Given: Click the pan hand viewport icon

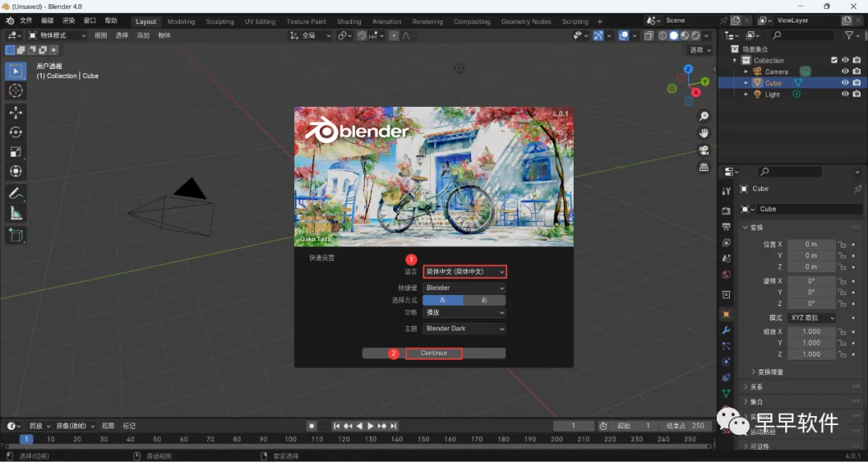Looking at the screenshot, I should pos(703,133).
